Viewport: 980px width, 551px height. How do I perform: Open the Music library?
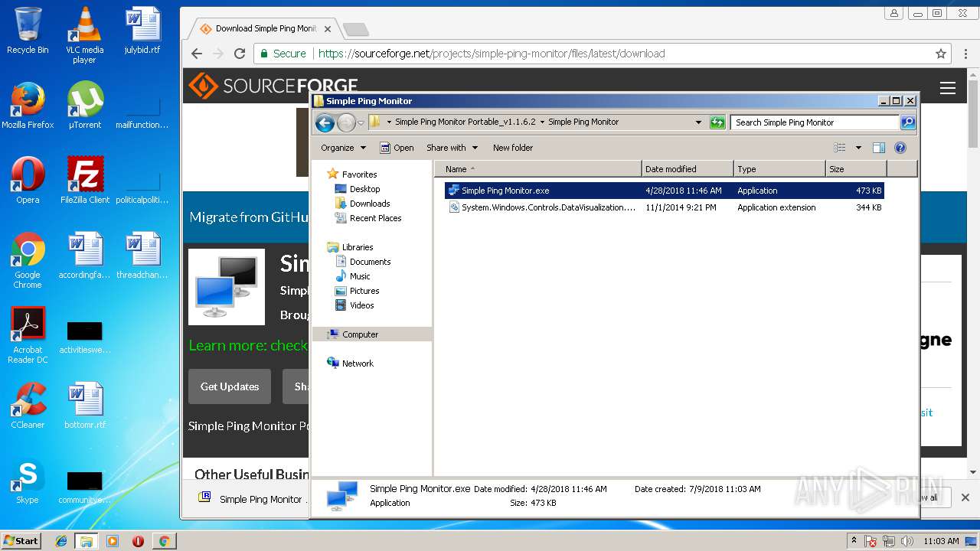(360, 276)
